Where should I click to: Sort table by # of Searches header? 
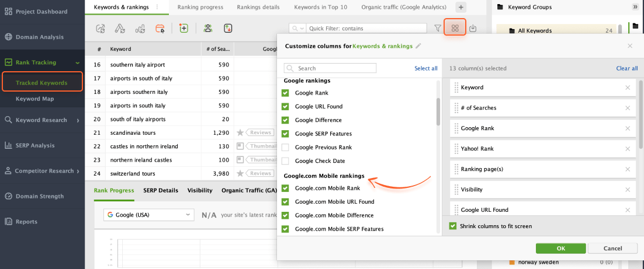217,49
